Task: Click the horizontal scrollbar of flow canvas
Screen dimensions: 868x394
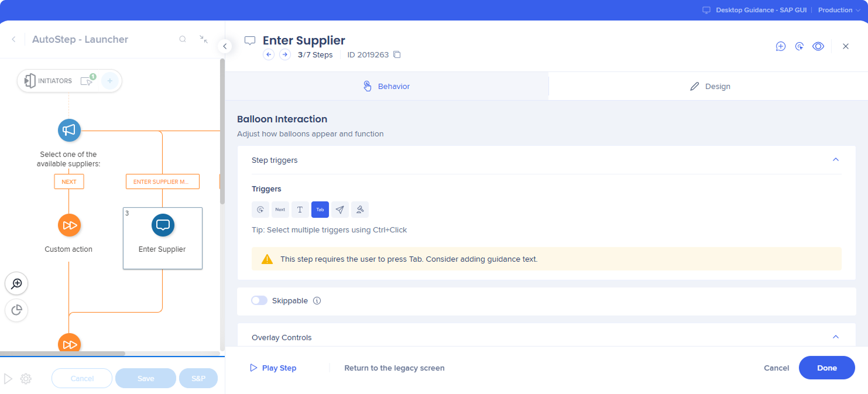Action: tap(63, 354)
